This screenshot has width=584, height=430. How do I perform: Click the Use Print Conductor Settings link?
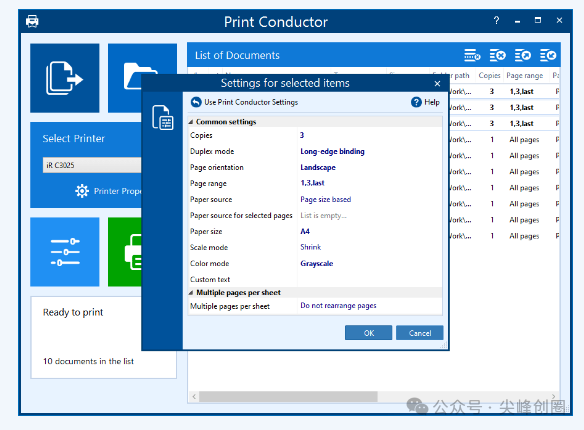251,102
